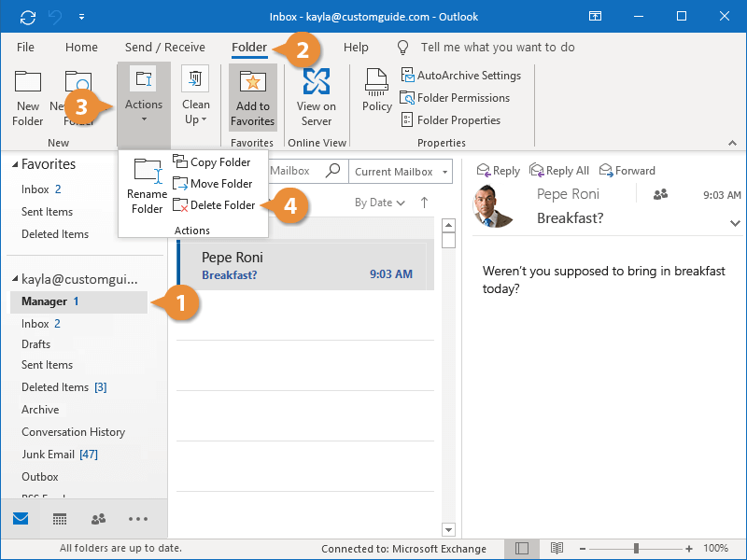Screen dimensions: 747x560
Task: Click Reply All in reading pane
Action: pyautogui.click(x=558, y=171)
